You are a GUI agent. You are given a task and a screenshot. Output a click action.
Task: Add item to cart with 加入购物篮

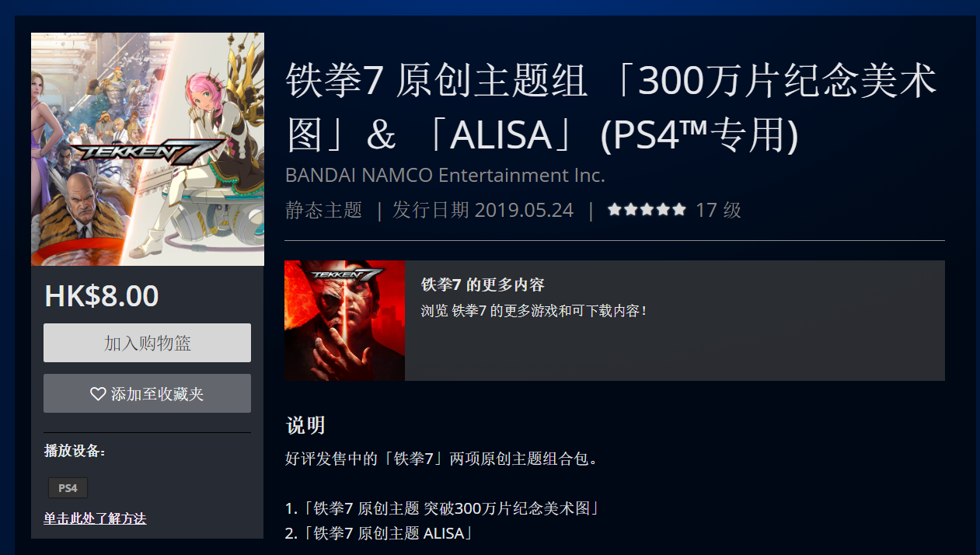[x=147, y=343]
